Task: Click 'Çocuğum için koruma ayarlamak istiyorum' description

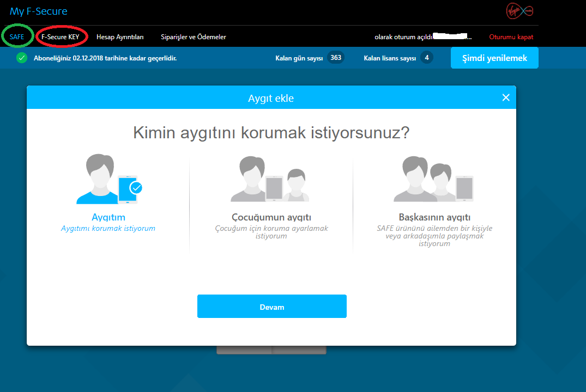Action: pyautogui.click(x=271, y=232)
